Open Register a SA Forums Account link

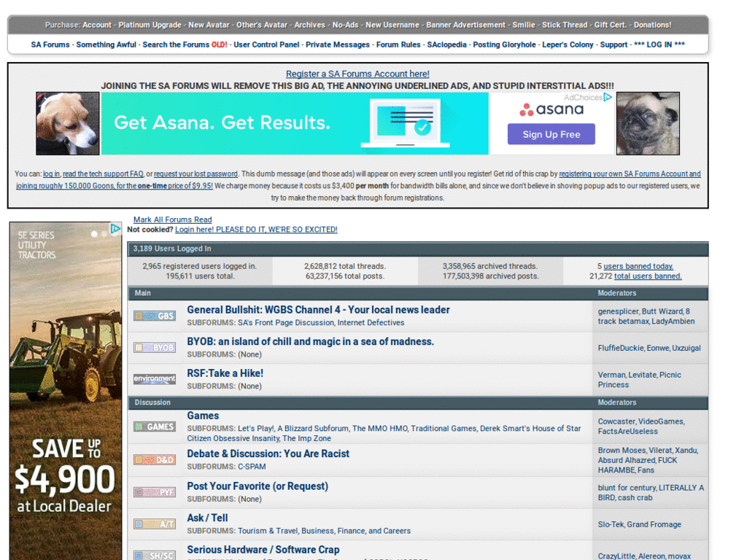point(357,74)
